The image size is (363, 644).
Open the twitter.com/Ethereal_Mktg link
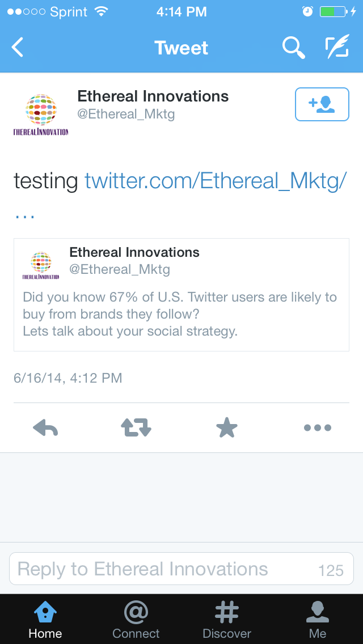[x=216, y=181]
